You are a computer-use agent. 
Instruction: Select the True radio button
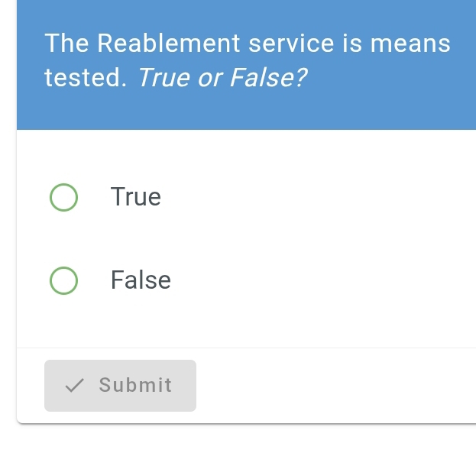click(x=63, y=197)
